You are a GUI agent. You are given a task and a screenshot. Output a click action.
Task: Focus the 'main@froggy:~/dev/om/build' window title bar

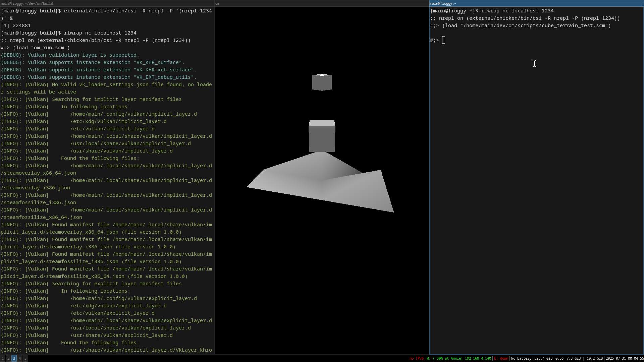coord(107,3)
